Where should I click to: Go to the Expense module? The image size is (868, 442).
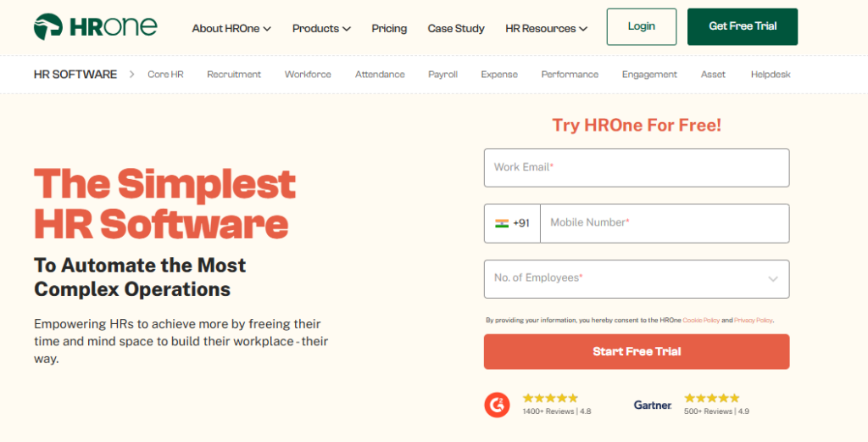coord(499,74)
